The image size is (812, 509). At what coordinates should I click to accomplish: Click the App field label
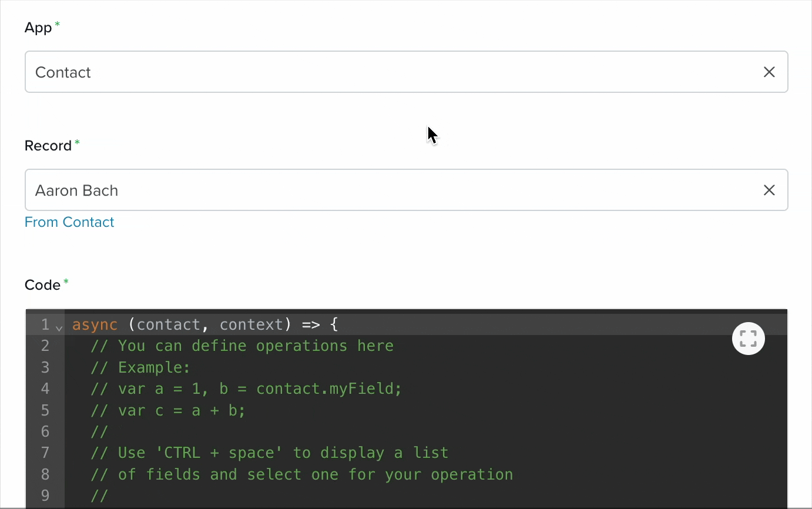[38, 28]
